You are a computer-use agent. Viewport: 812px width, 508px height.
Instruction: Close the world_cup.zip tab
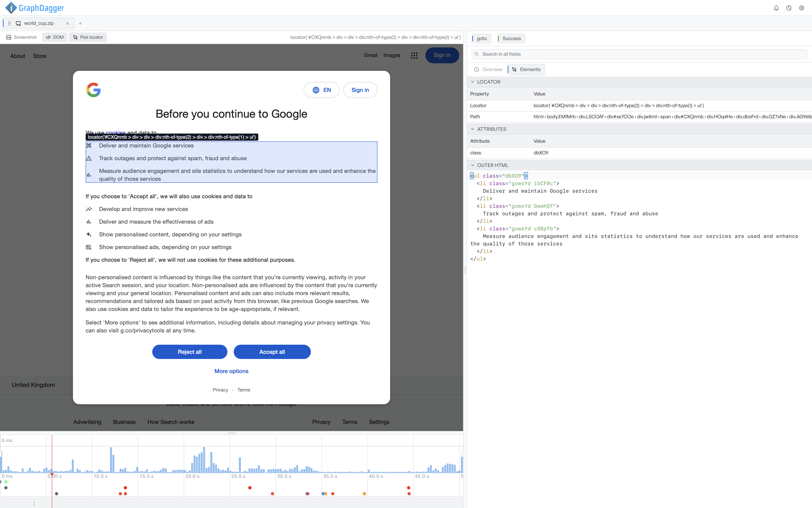(x=67, y=24)
